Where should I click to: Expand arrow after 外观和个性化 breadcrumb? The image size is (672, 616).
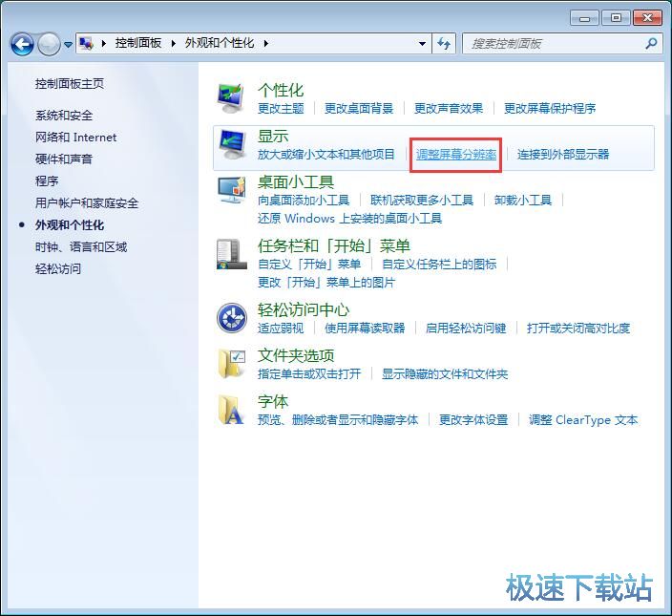click(265, 43)
